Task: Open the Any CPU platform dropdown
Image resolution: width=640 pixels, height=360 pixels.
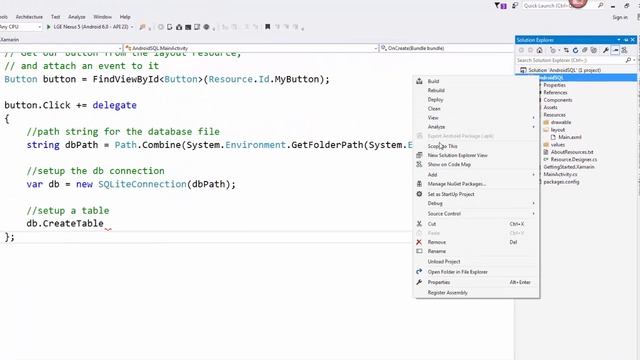Action: (21, 27)
